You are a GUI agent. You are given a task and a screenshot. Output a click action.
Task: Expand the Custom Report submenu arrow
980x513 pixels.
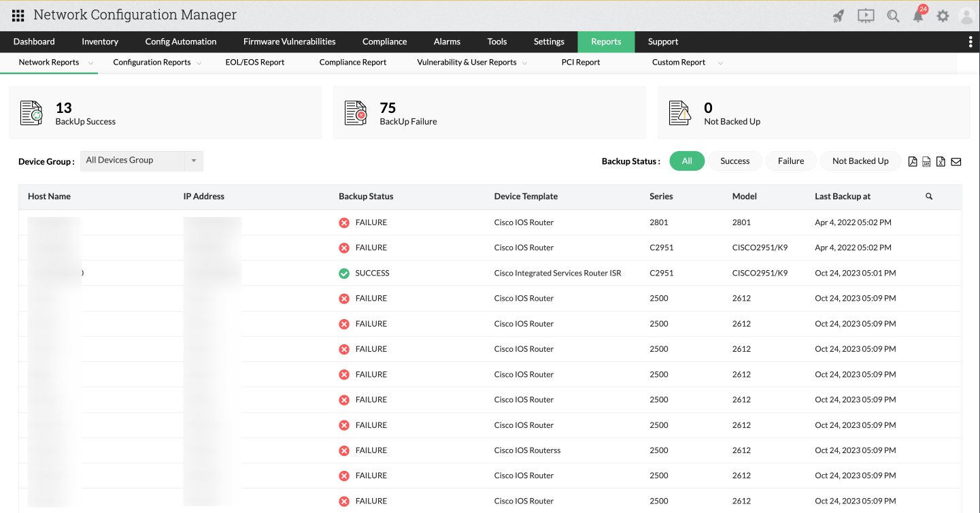tap(720, 63)
